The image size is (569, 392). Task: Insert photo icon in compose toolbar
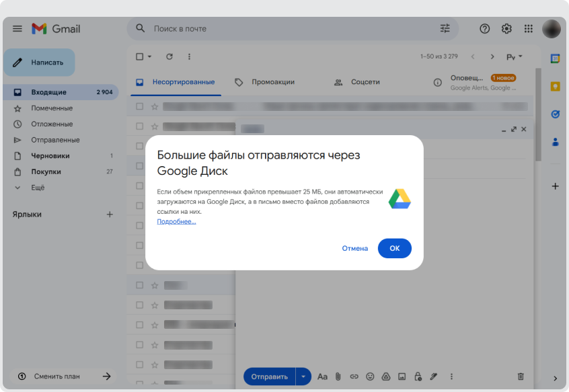[402, 377]
